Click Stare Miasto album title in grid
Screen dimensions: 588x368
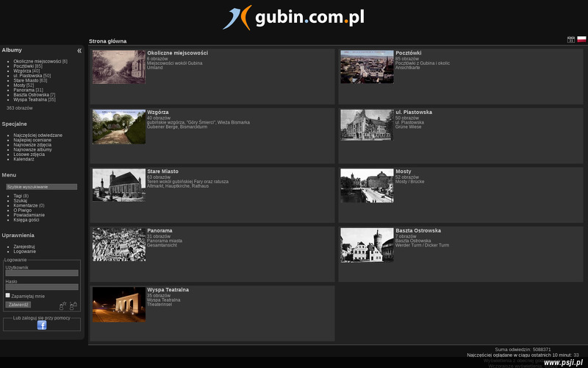click(162, 171)
